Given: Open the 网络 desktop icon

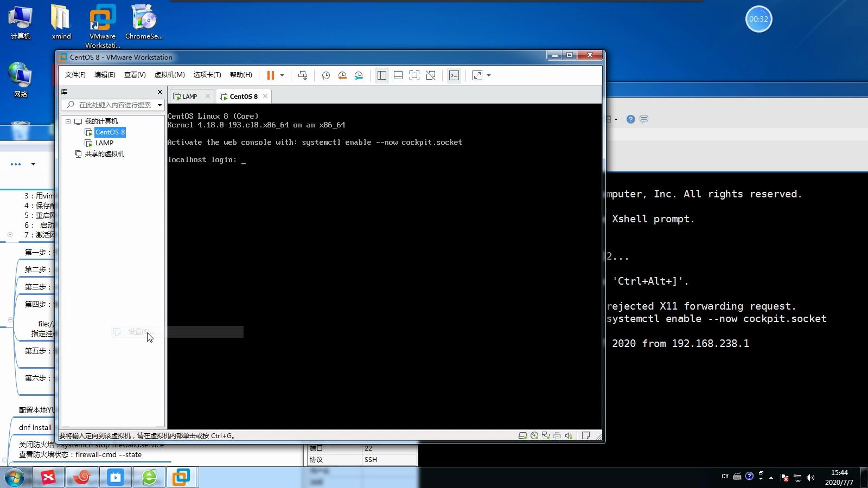Looking at the screenshot, I should pos(21,80).
